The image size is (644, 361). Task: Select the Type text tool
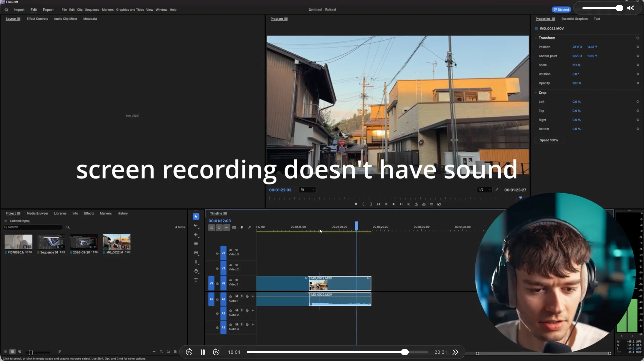(x=196, y=280)
